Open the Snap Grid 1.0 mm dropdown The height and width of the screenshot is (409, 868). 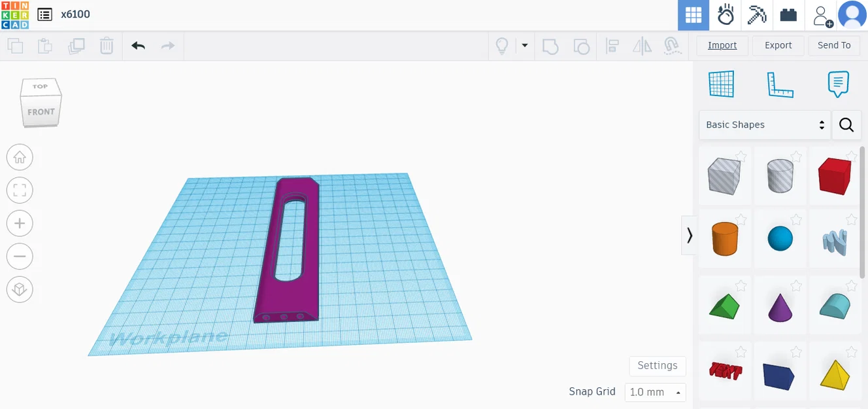[x=656, y=392]
